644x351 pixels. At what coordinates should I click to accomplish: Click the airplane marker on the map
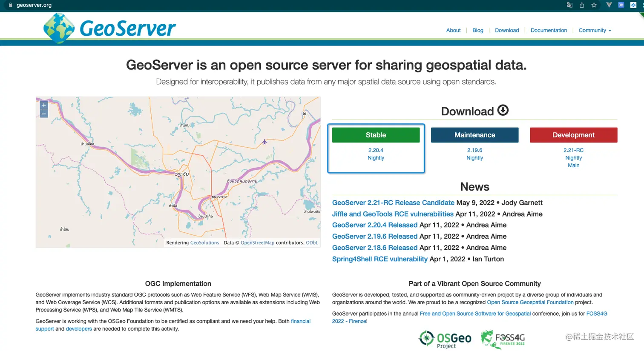click(264, 142)
